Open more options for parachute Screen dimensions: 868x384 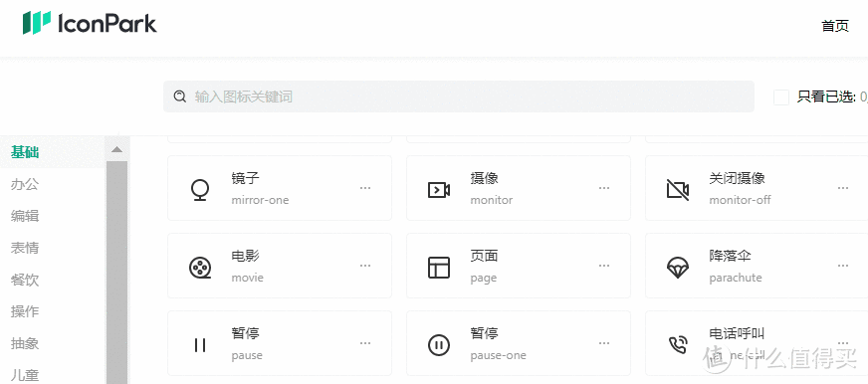(x=842, y=266)
